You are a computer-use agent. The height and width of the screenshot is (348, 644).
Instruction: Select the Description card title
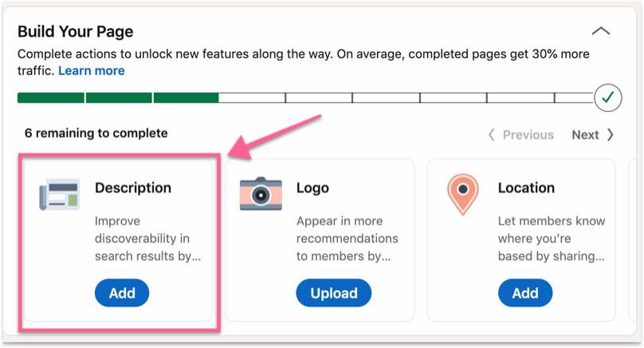133,188
